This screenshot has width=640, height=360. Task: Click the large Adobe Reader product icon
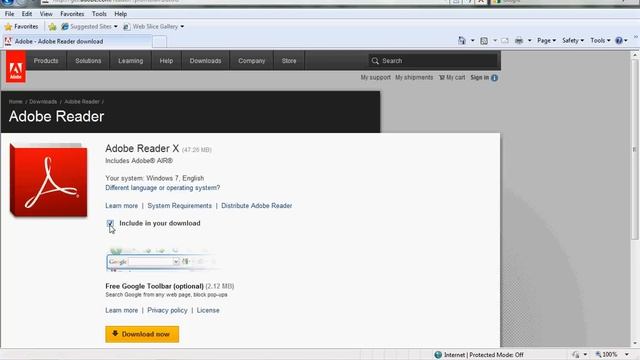pos(48,180)
